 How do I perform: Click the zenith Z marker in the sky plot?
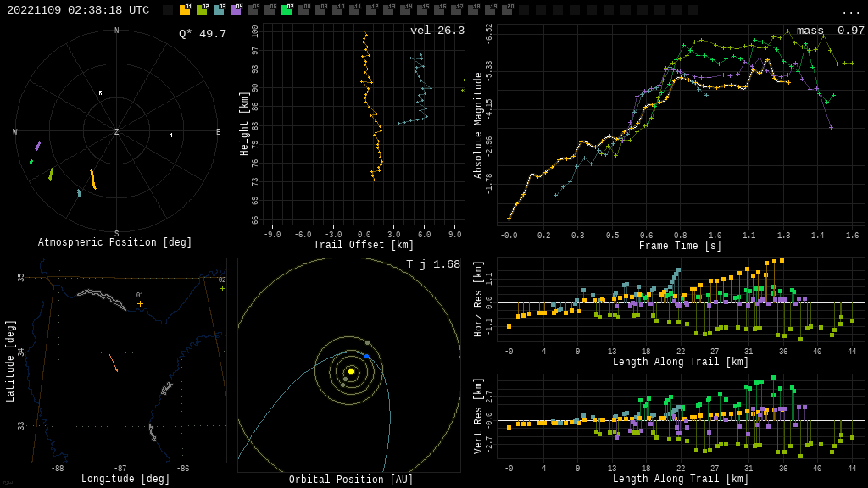coord(117,132)
